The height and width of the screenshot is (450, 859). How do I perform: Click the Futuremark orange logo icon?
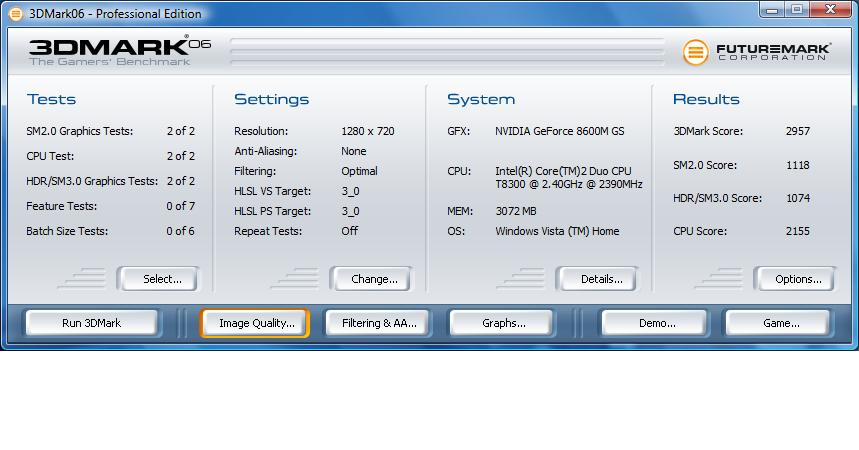(x=696, y=53)
